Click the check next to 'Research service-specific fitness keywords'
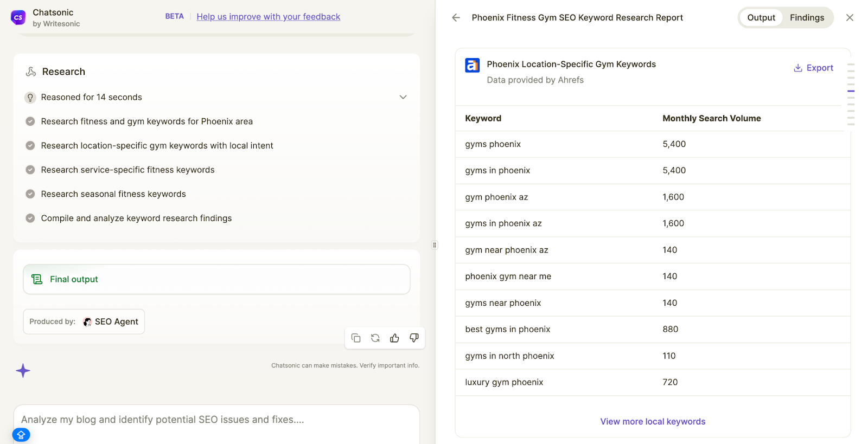 pyautogui.click(x=30, y=170)
